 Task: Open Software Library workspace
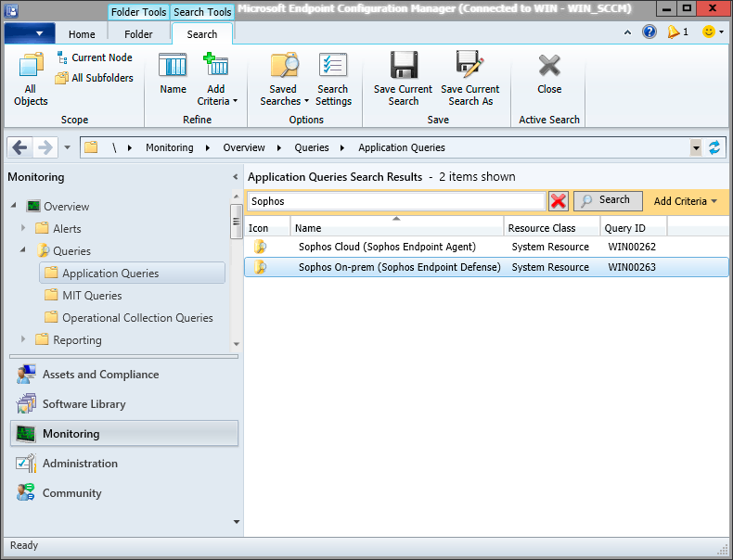(x=124, y=404)
